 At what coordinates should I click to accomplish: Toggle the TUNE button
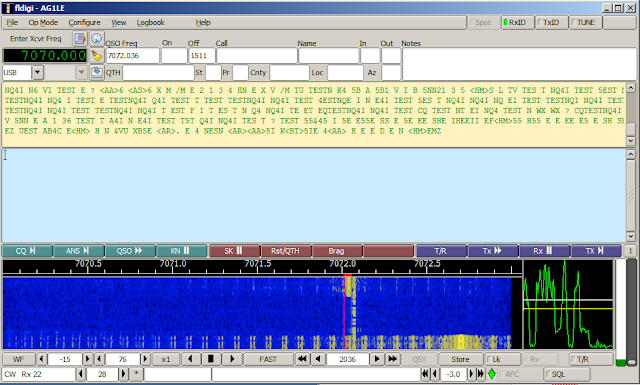click(x=586, y=22)
